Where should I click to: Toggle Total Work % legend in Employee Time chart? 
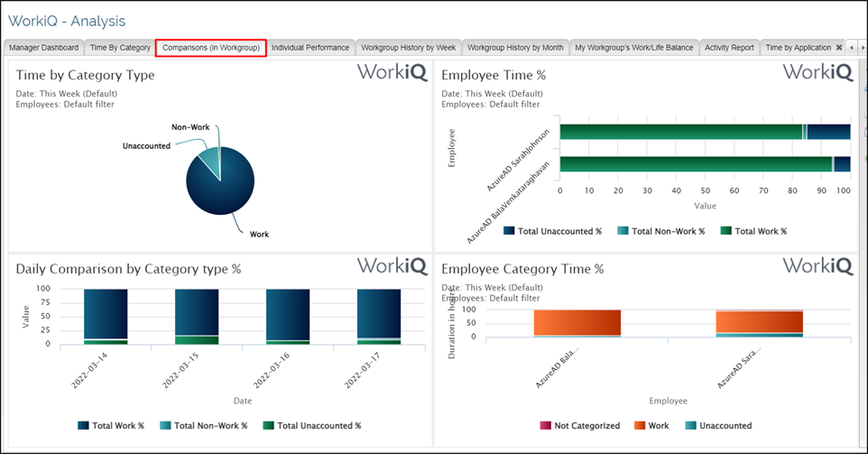point(753,232)
